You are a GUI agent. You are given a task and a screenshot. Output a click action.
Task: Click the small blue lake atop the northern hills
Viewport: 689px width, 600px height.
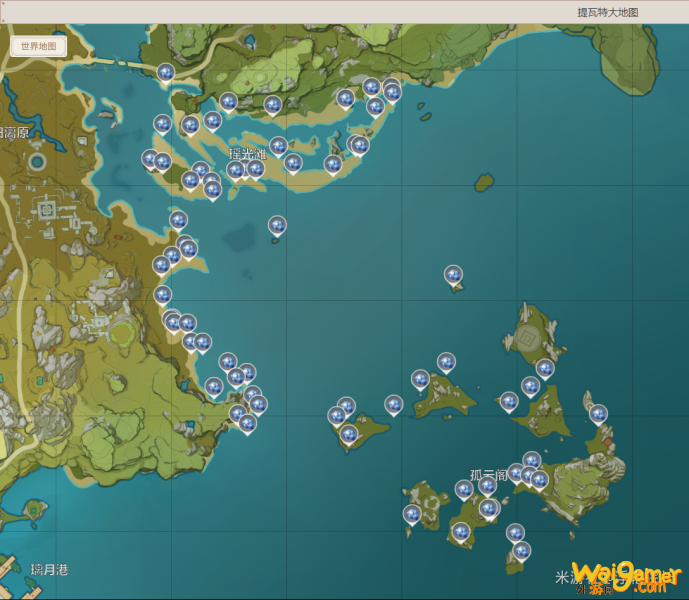[250, 42]
